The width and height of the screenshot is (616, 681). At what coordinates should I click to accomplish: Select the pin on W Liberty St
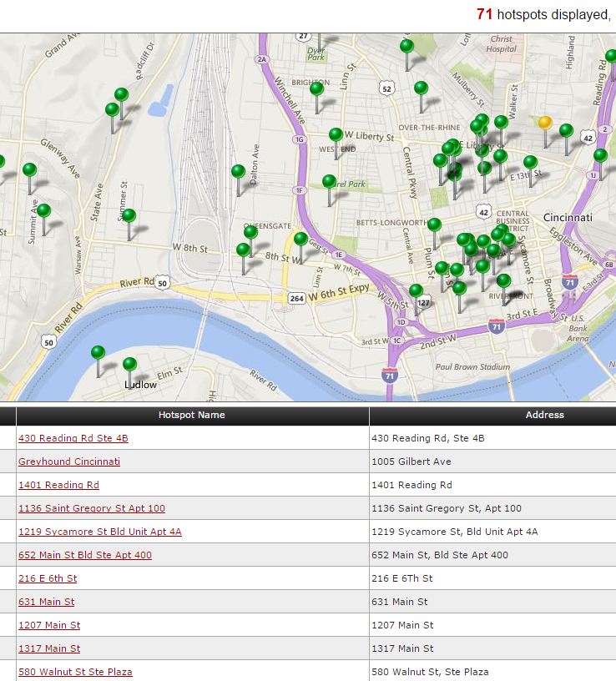(x=336, y=135)
